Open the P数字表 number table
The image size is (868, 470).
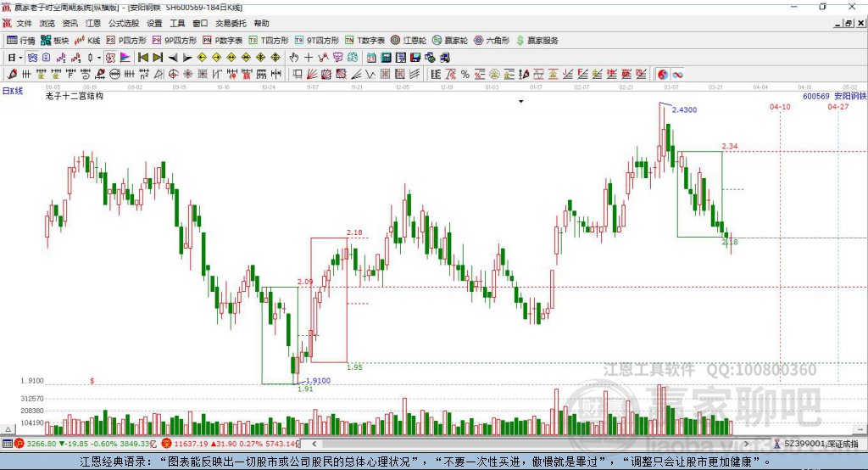coord(223,41)
